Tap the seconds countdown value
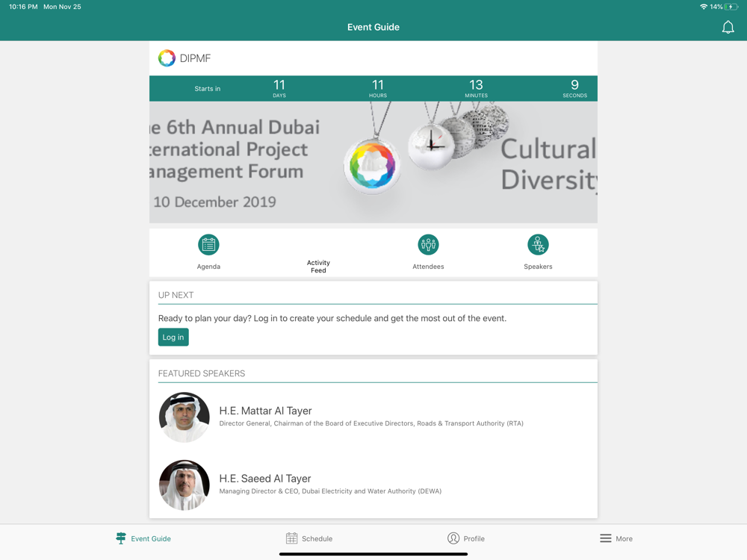747x560 pixels. click(x=575, y=85)
